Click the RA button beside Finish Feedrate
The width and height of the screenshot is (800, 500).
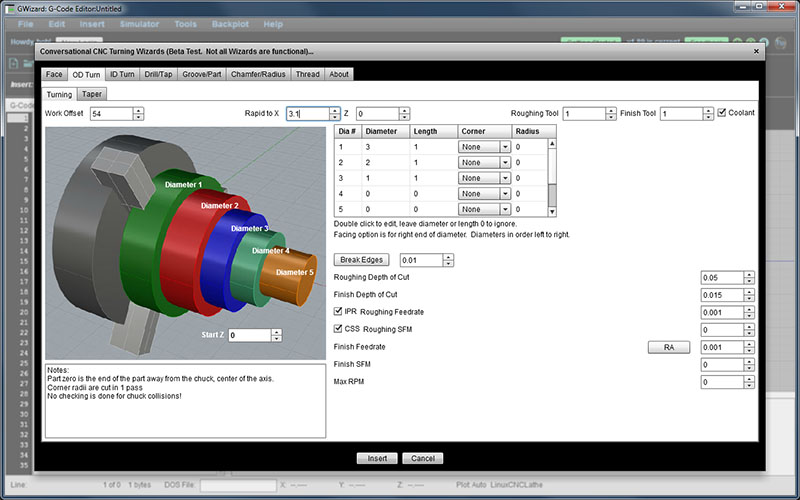click(x=669, y=347)
